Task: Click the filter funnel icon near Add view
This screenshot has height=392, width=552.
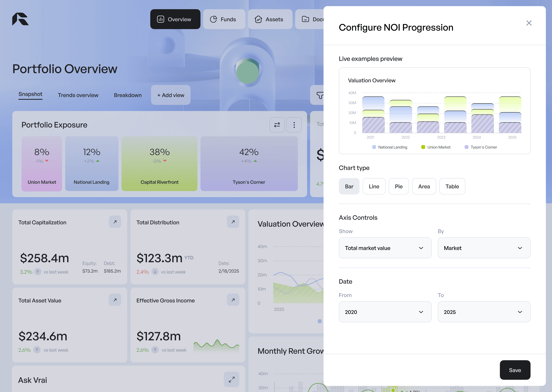Action: (x=320, y=96)
